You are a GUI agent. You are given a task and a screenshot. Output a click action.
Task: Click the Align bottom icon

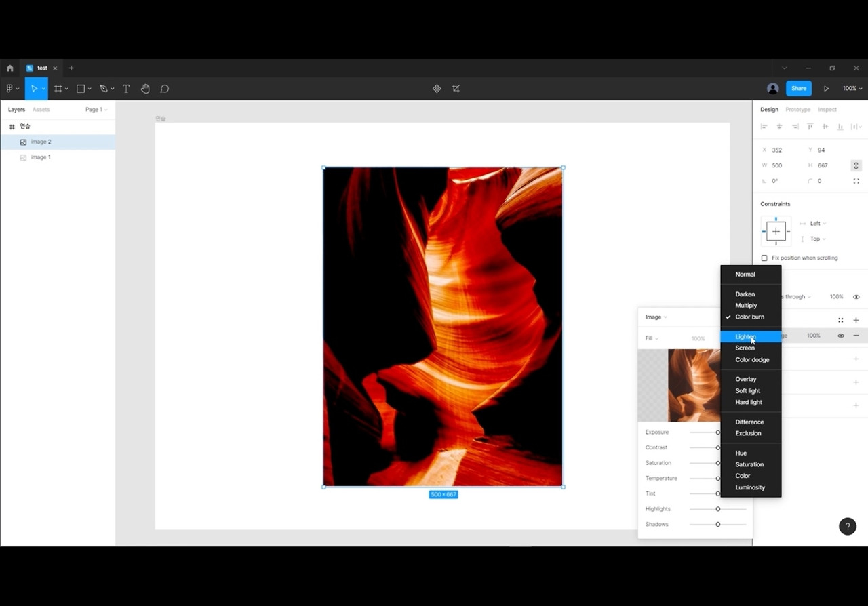[840, 127]
